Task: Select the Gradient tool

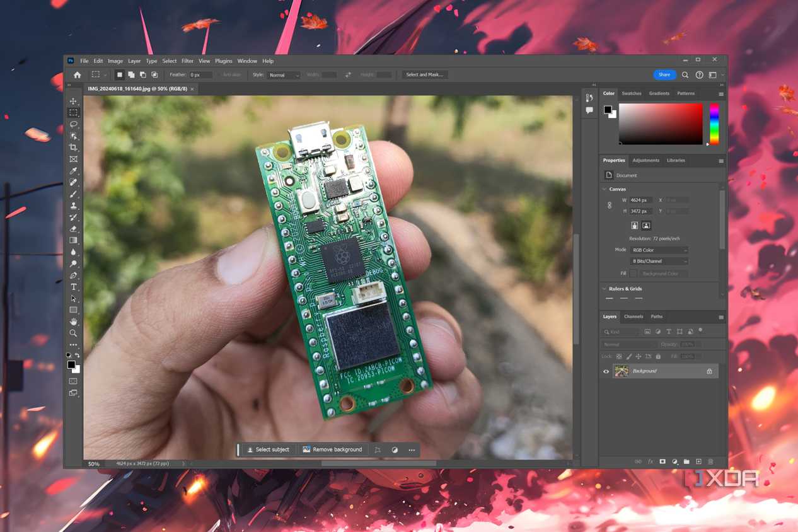Action: click(x=73, y=240)
